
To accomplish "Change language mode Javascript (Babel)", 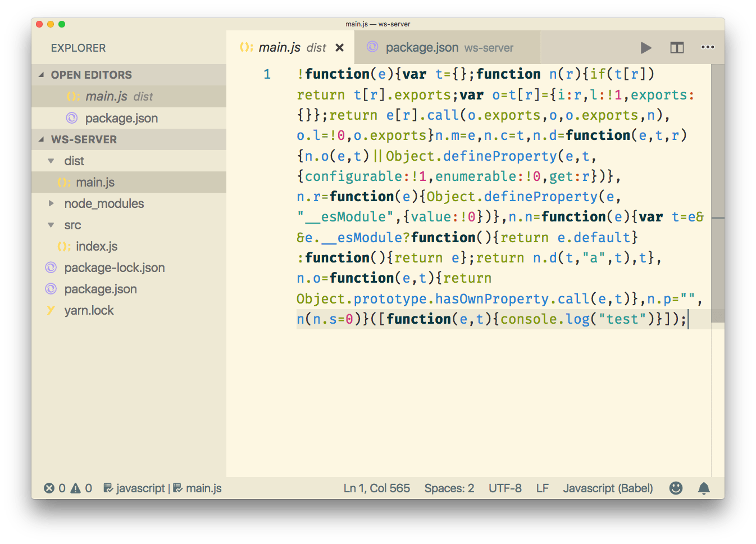I will click(608, 488).
